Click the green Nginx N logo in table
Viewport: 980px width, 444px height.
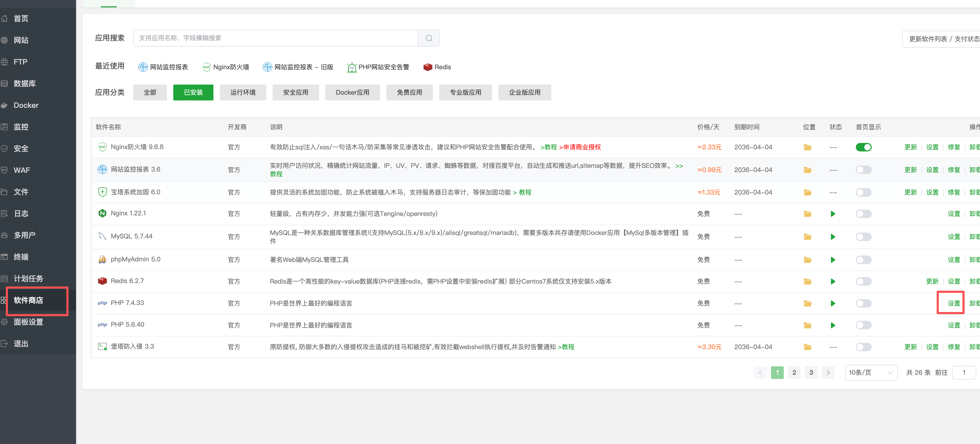(x=102, y=213)
